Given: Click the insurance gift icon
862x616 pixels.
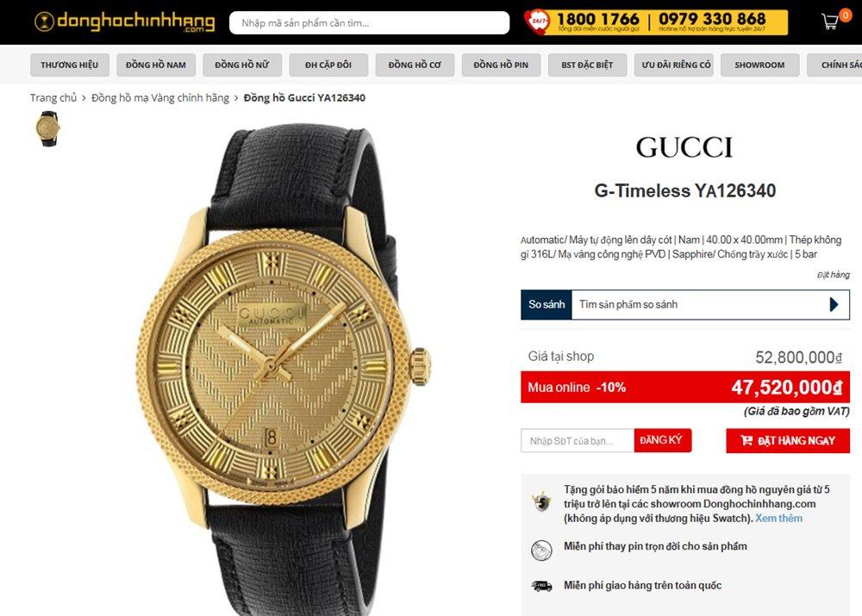Looking at the screenshot, I should (541, 501).
